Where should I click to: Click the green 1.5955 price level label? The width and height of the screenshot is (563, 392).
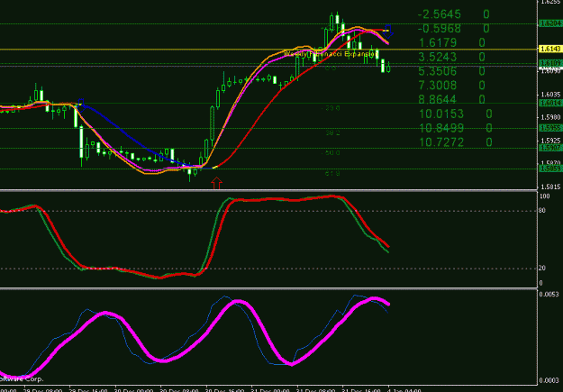[x=550, y=128]
